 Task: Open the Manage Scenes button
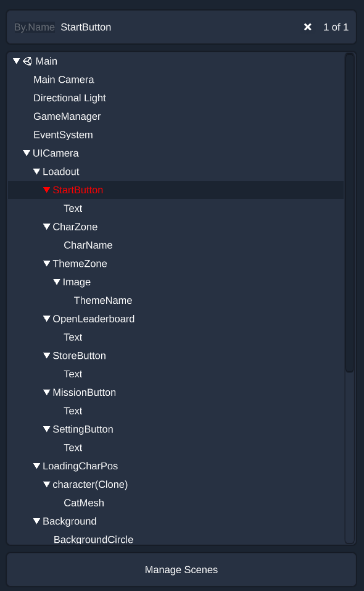(181, 569)
